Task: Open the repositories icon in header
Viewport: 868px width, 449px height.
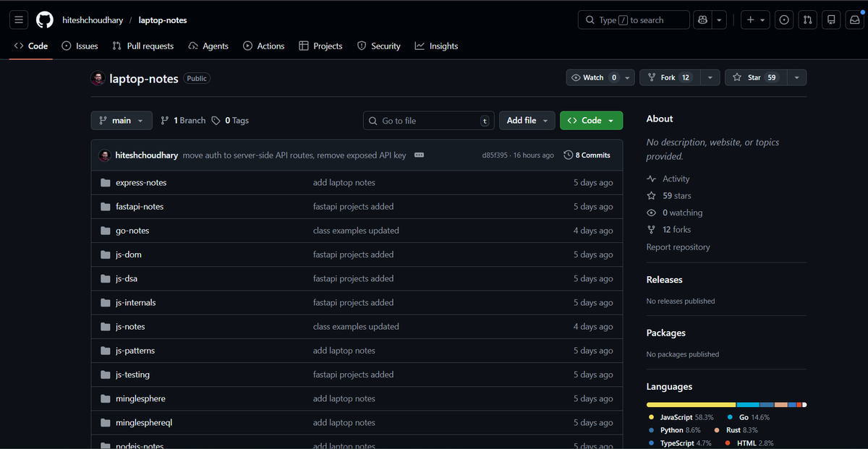Action: pos(832,20)
